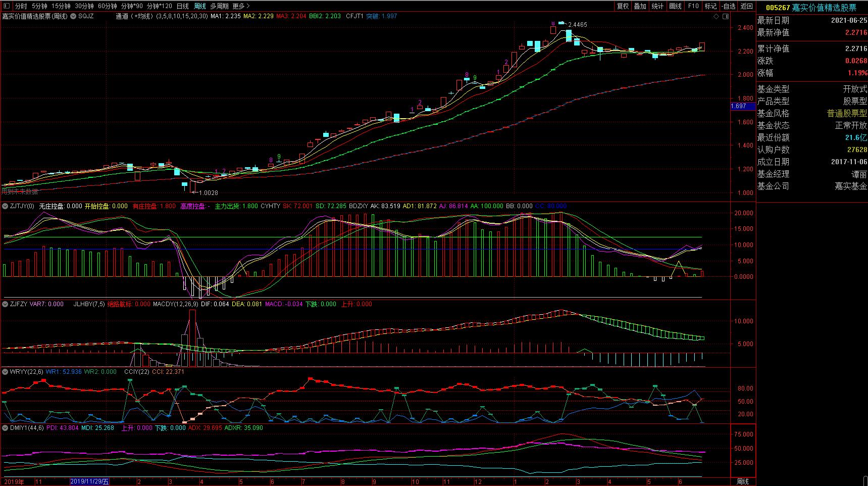The image size is (868, 486).
Task: Click the 用到未来数据 warning text
Action: [x=20, y=191]
